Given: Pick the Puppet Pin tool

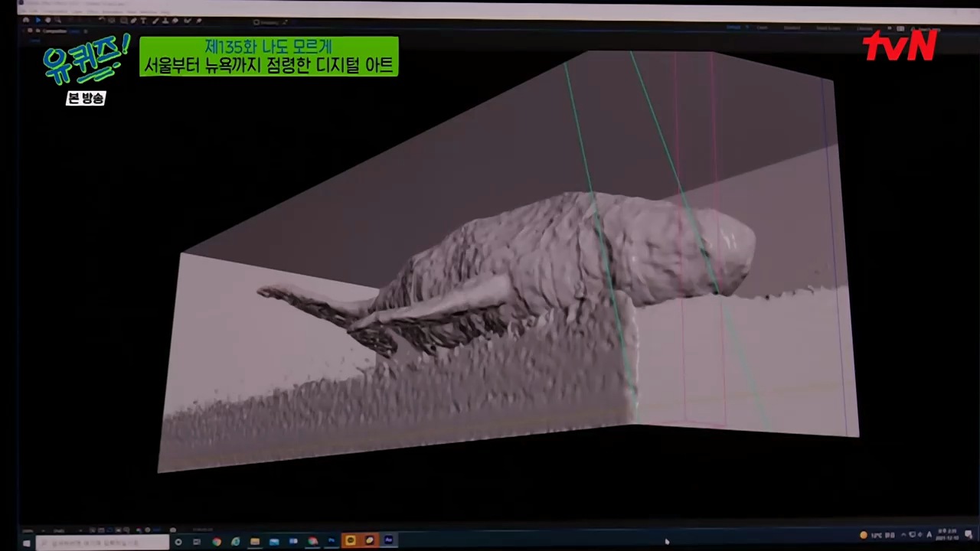Looking at the screenshot, I should [x=198, y=21].
